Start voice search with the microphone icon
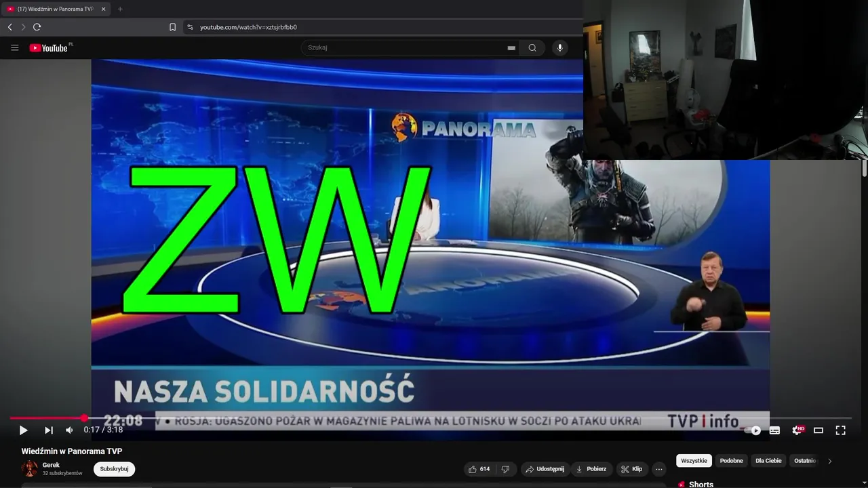The image size is (868, 488). click(x=559, y=47)
